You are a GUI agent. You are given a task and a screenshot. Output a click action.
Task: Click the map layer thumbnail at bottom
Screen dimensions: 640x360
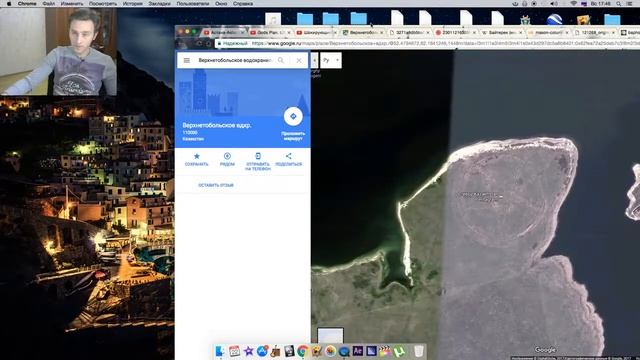pos(330,336)
